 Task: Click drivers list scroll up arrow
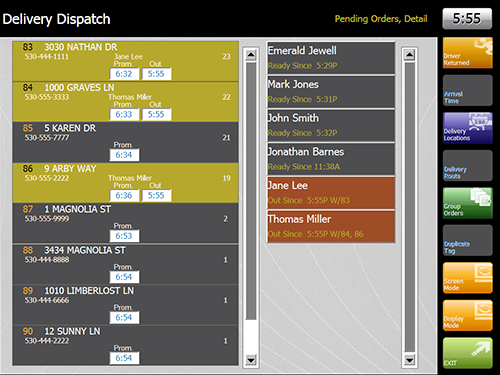pyautogui.click(x=410, y=55)
